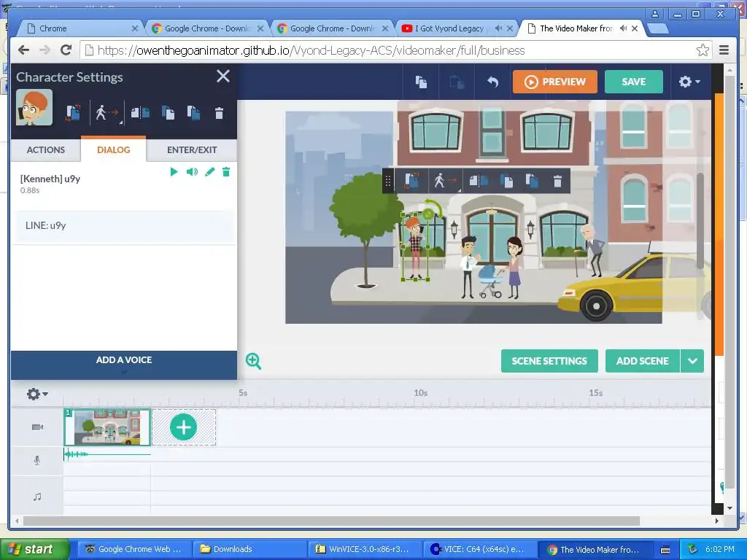
Task: Click the orange PREVIEW button
Action: [x=555, y=82]
